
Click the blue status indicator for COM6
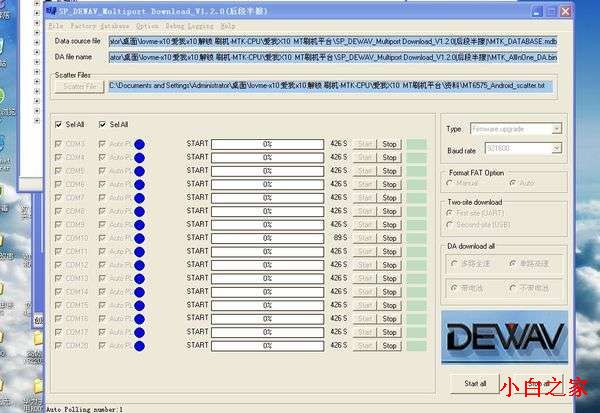click(139, 184)
